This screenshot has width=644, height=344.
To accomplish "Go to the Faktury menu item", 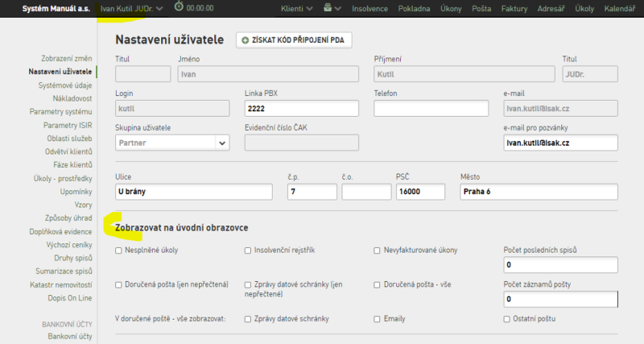I will (514, 8).
